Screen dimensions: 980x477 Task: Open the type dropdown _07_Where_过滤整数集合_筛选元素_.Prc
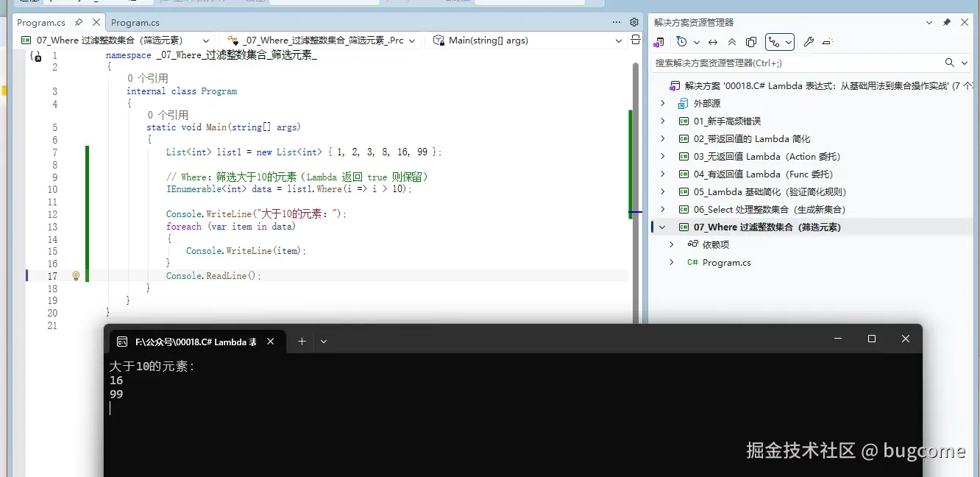tap(322, 40)
